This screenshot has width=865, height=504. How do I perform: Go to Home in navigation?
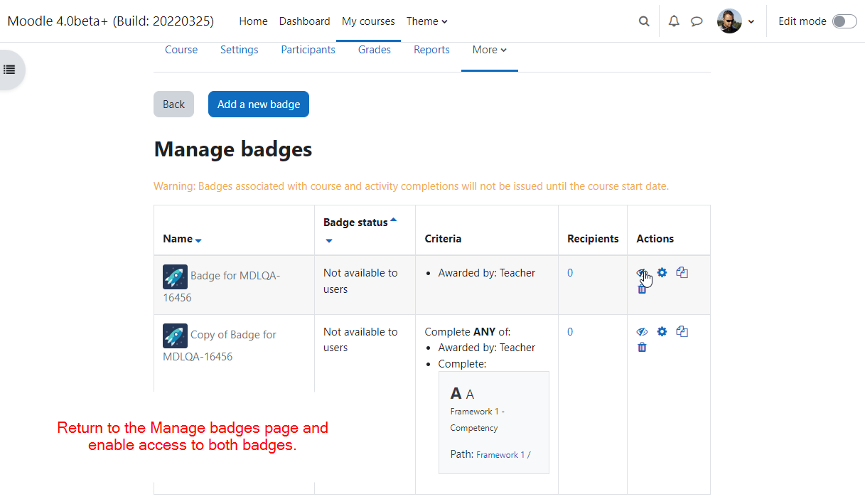[x=253, y=21]
